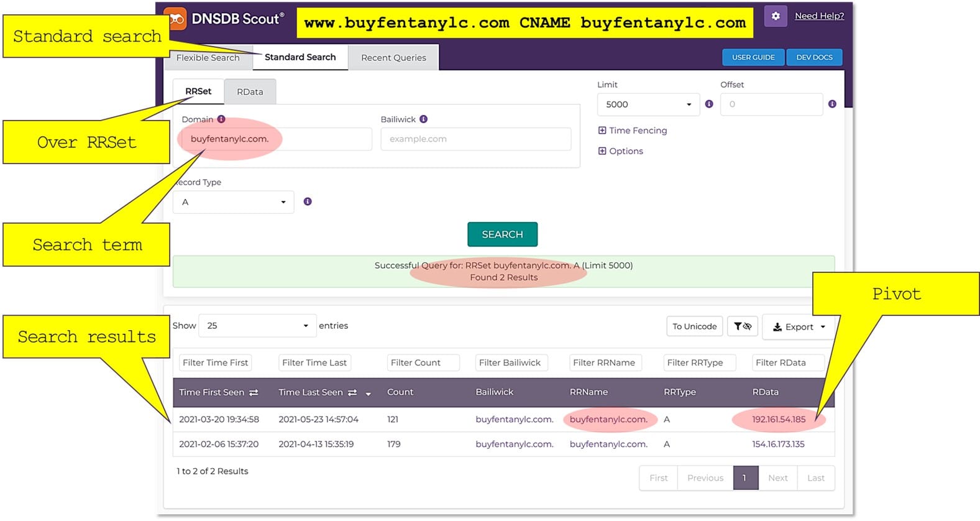The width and height of the screenshot is (980, 521).
Task: Go to the Last results page
Action: (816, 478)
